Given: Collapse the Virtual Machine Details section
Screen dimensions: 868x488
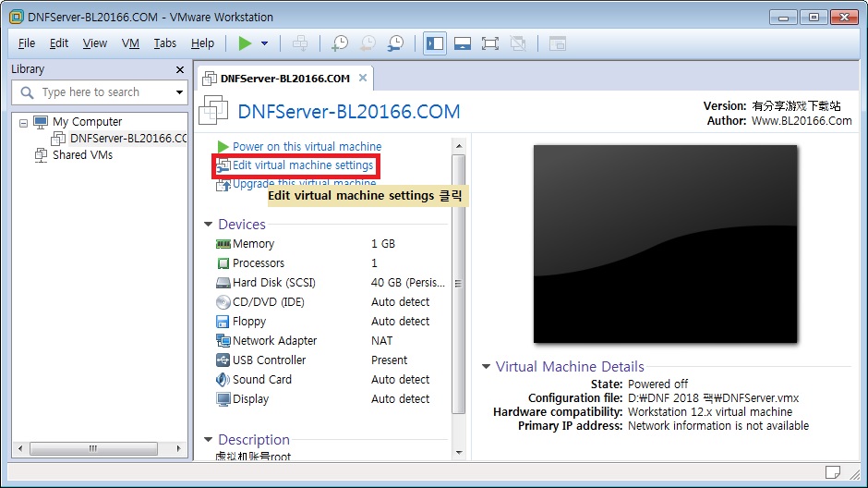Looking at the screenshot, I should [x=486, y=367].
